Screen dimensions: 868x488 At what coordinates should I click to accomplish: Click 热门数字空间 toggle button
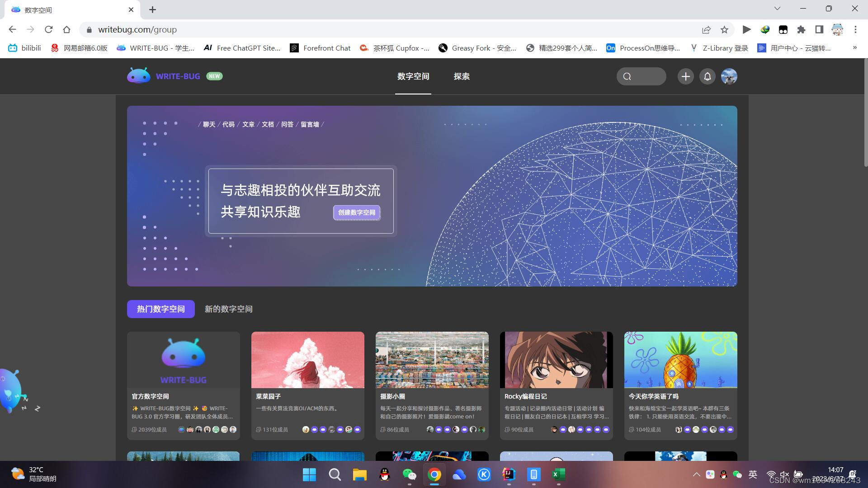[161, 309]
